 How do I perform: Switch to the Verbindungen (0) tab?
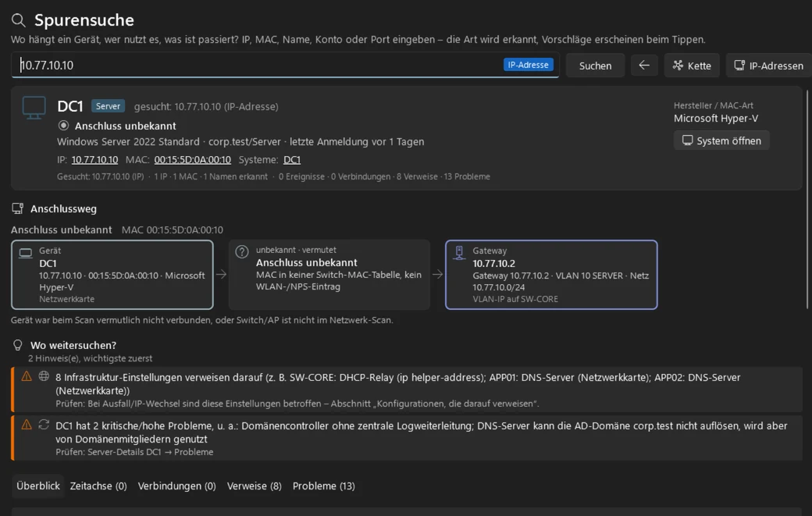pos(176,486)
